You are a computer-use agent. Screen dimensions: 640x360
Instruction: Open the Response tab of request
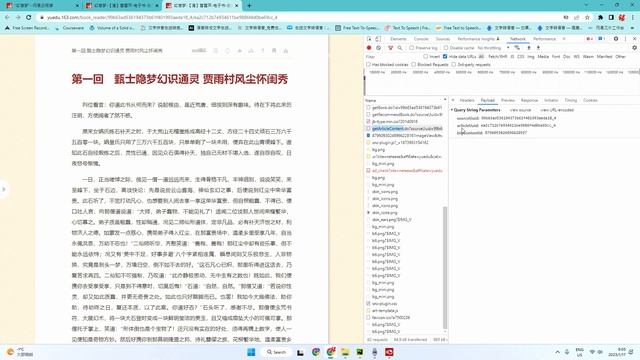pyautogui.click(x=529, y=100)
